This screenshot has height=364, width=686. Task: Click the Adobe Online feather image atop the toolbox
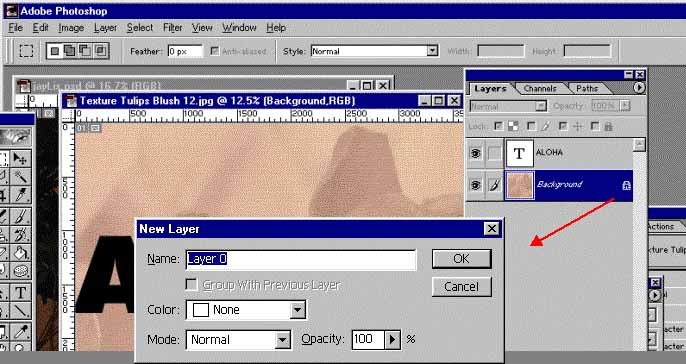[x=15, y=136]
